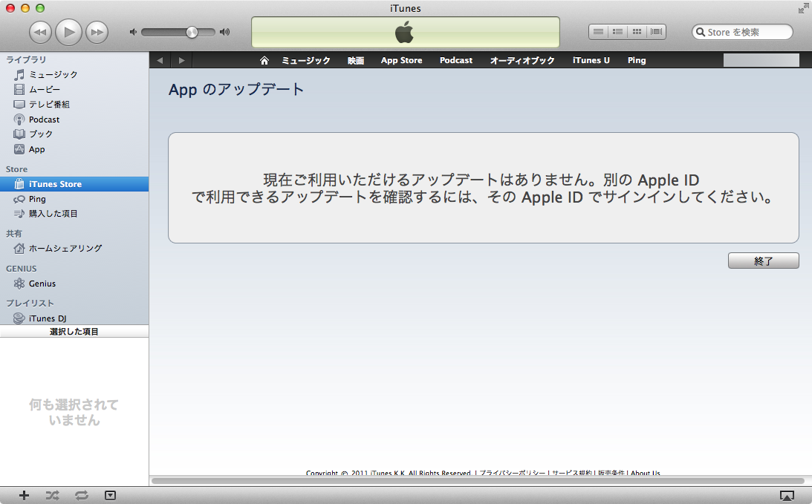
Task: Click the Play button
Action: 68,32
